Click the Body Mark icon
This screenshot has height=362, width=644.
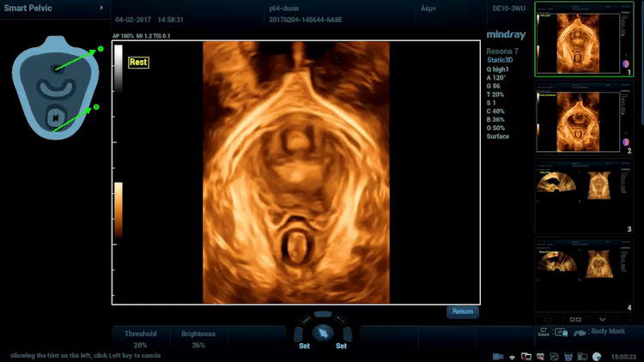[x=580, y=332]
